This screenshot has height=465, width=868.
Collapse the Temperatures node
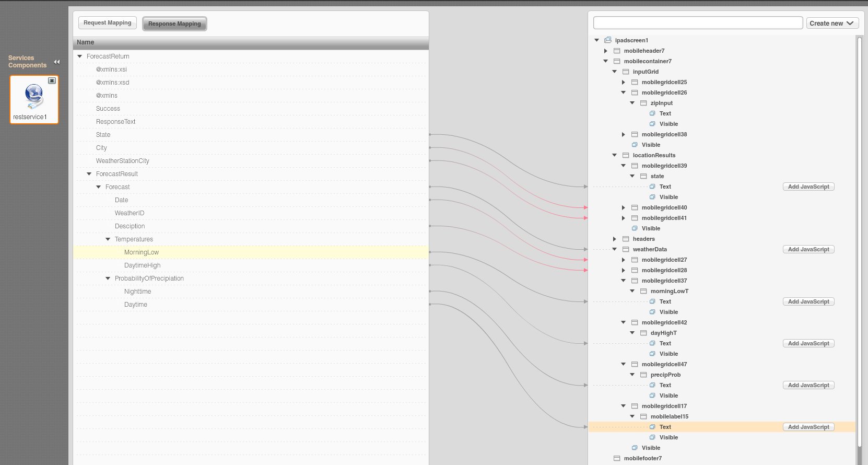click(108, 239)
